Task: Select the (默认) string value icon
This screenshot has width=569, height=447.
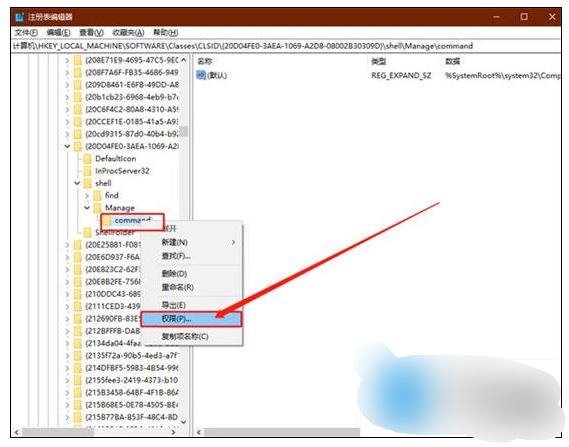Action: click(201, 75)
